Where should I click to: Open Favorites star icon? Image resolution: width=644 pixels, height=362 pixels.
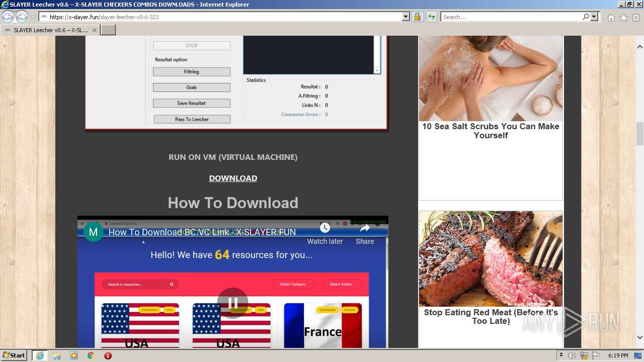tap(623, 18)
